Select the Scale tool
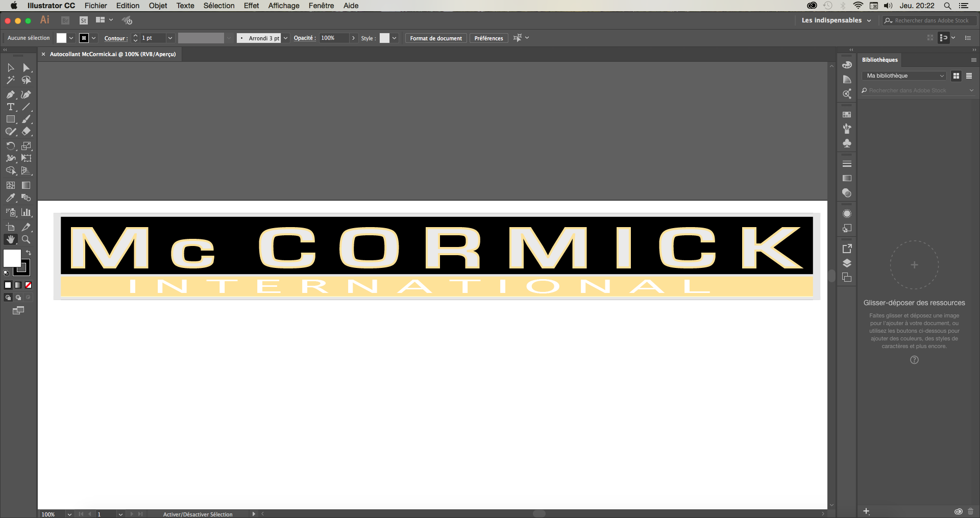The image size is (980, 518). [26, 146]
